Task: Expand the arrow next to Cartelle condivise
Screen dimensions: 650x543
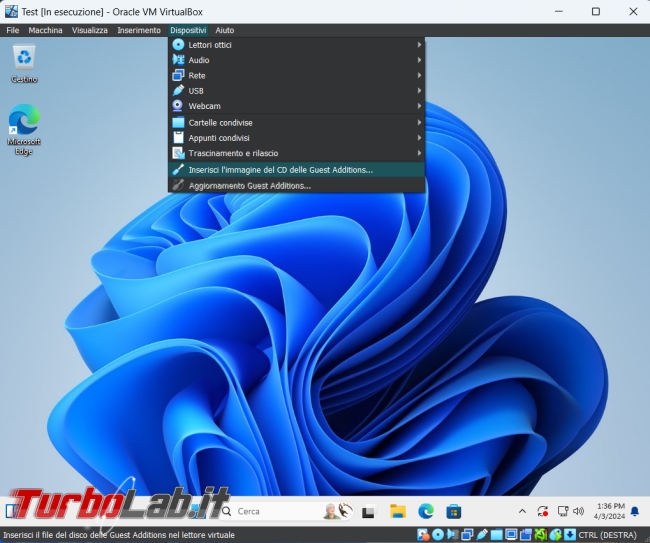Action: (420, 123)
